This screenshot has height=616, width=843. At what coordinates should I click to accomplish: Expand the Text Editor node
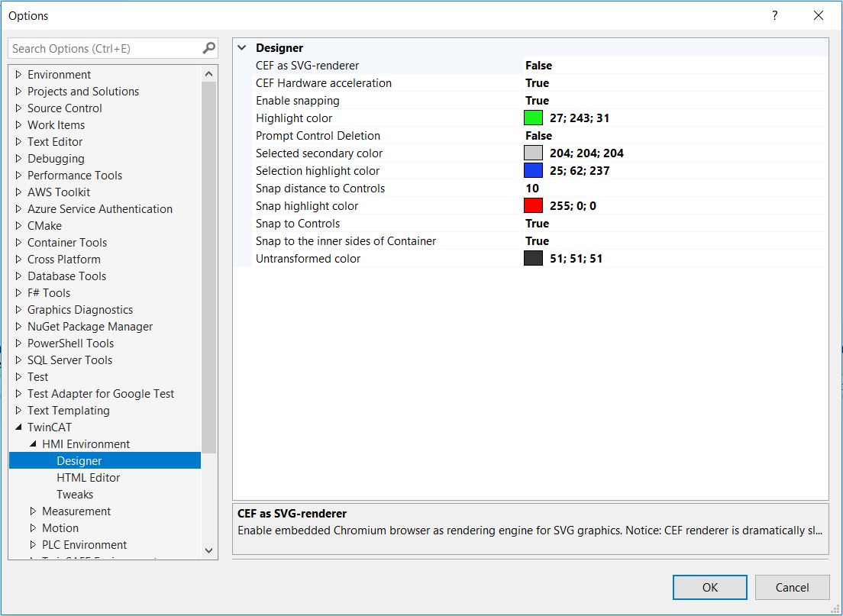click(x=18, y=141)
